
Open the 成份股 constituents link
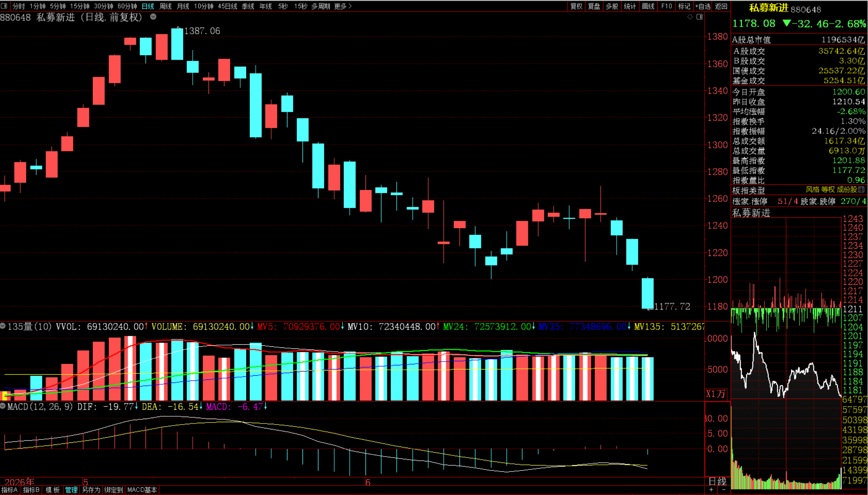847,190
